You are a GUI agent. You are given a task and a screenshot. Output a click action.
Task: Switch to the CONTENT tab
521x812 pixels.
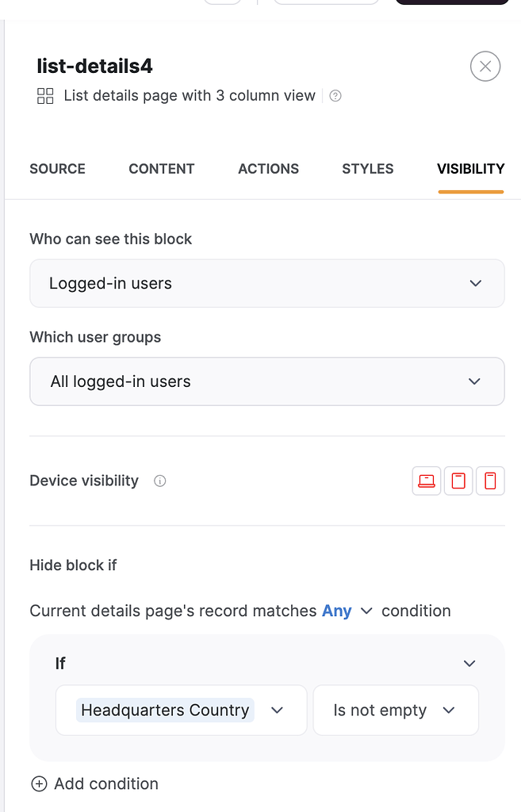coord(161,169)
